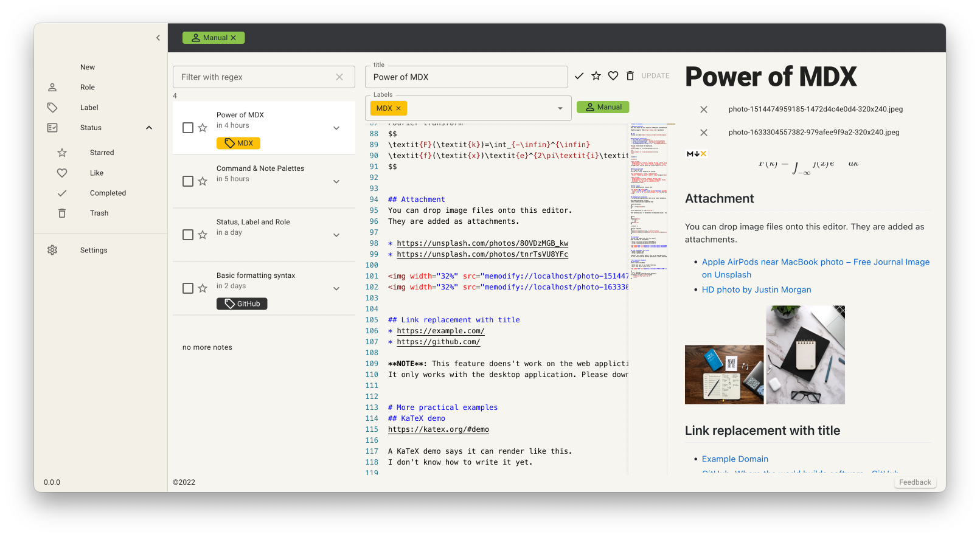This screenshot has height=537, width=980.
Task: Remove attachment photo-1633304557382 with its X
Action: (x=704, y=133)
